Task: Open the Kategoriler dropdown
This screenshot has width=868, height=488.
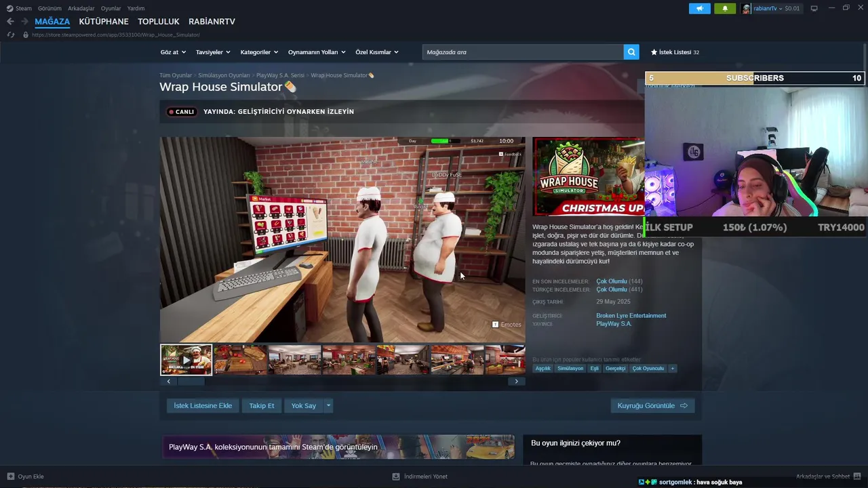Action: pyautogui.click(x=260, y=52)
